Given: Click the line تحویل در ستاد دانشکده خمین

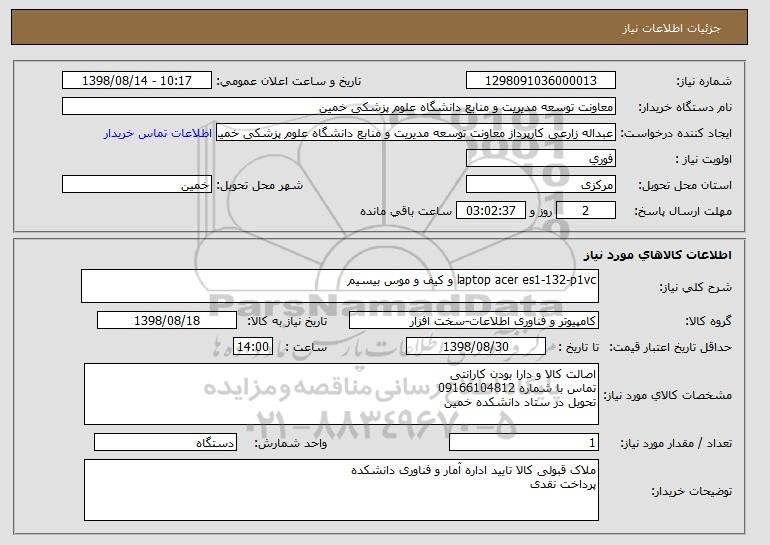Looking at the screenshot, I should [x=520, y=403].
